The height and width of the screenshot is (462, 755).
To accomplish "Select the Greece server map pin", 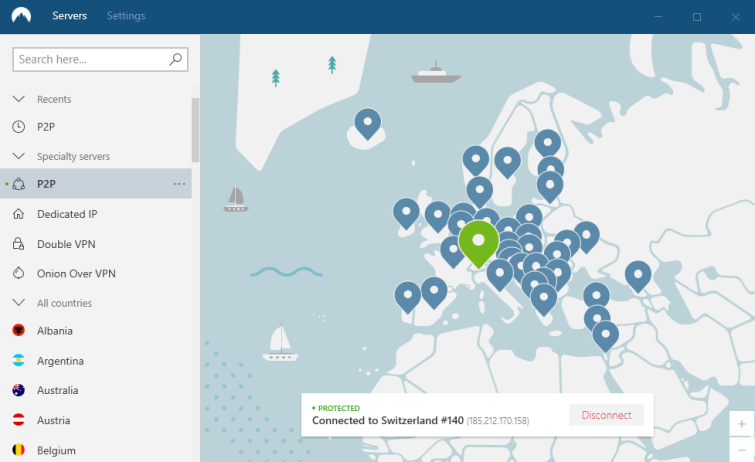I will (x=544, y=300).
